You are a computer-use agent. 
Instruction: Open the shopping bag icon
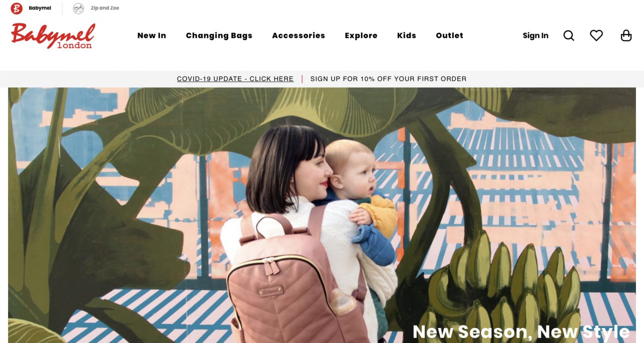click(x=626, y=35)
